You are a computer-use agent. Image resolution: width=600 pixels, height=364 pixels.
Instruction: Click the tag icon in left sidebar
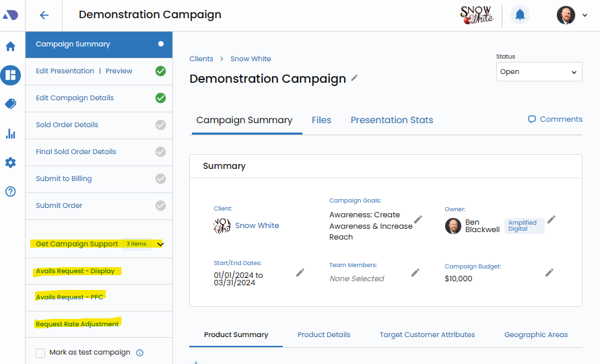(10, 104)
